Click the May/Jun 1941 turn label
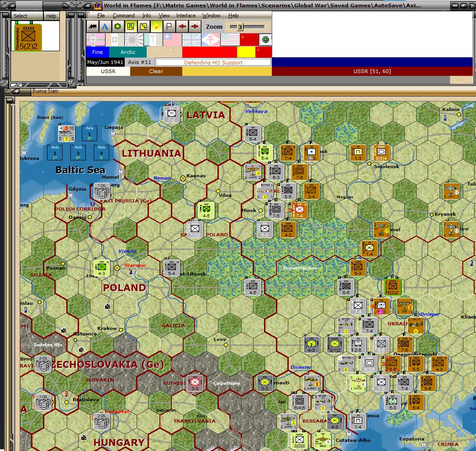 (x=105, y=62)
